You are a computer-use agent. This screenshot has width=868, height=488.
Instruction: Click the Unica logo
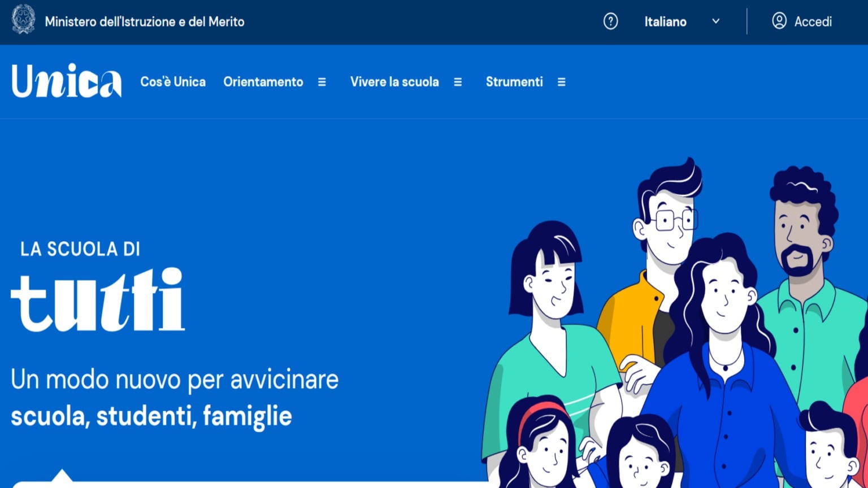66,82
